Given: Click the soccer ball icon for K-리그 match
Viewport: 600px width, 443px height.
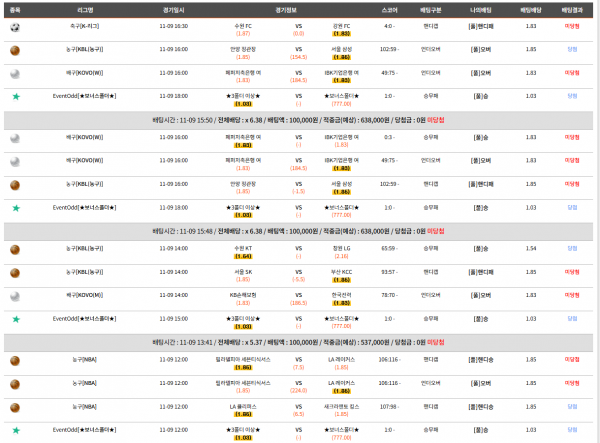Looking at the screenshot, I should click(15, 23).
